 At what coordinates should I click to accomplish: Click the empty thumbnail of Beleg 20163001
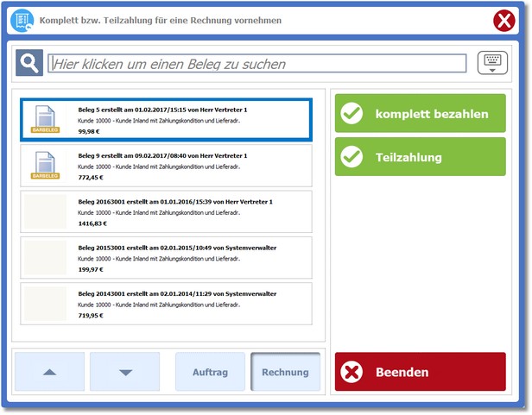coord(45,211)
